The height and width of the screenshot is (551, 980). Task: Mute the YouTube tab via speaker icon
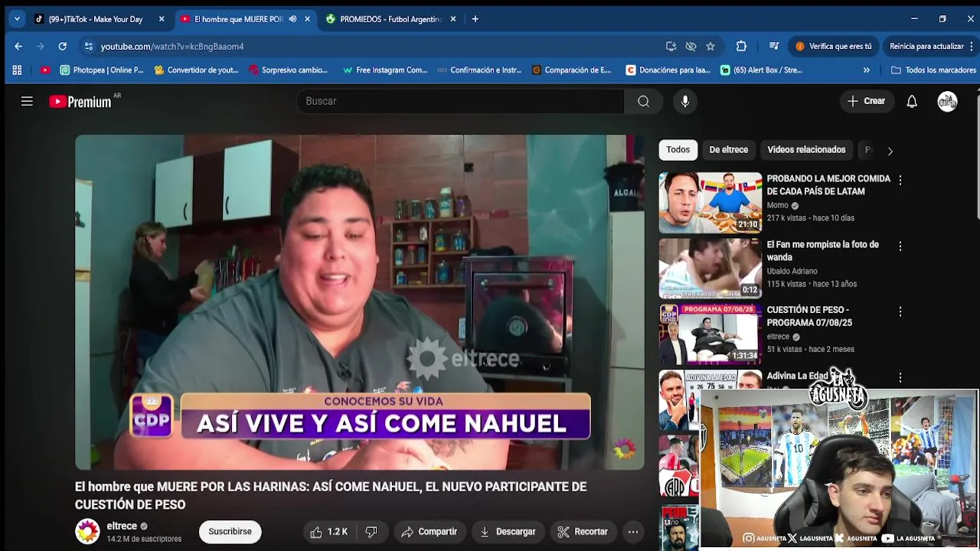(292, 19)
